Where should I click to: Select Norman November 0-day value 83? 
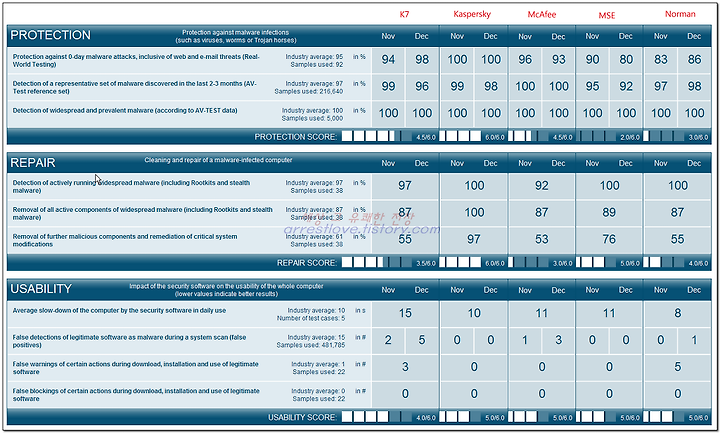[x=661, y=60]
